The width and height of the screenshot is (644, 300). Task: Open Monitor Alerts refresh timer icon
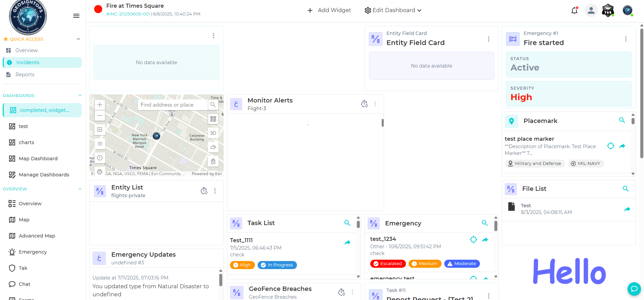(365, 104)
